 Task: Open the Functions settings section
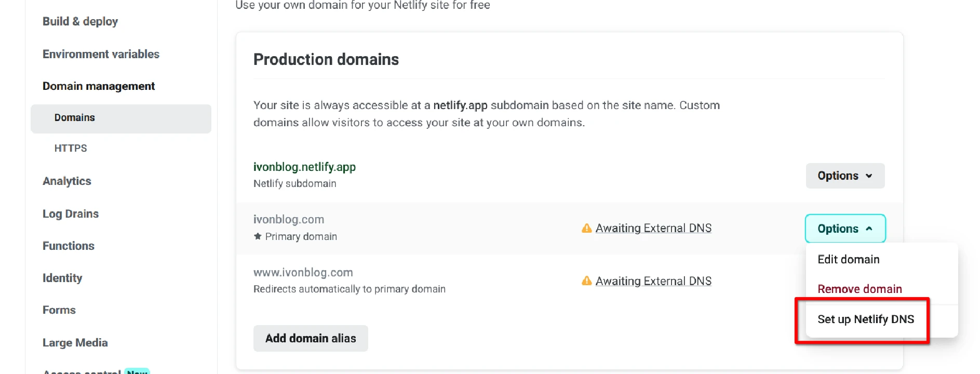pyautogui.click(x=69, y=246)
